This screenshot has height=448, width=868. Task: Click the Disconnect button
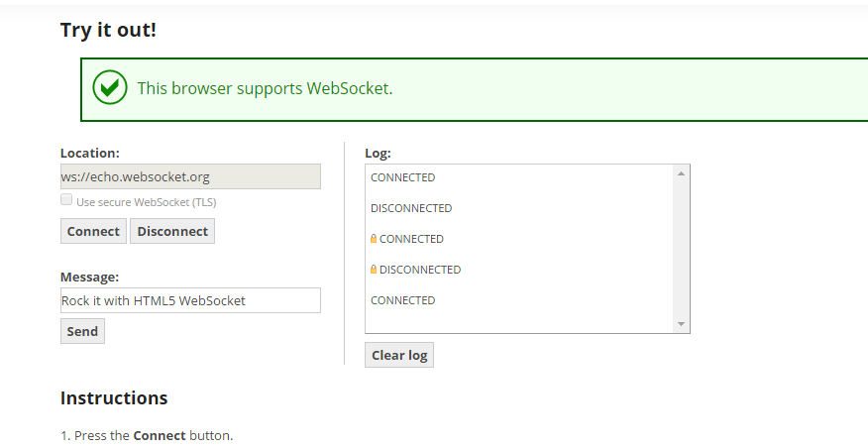pyautogui.click(x=172, y=231)
